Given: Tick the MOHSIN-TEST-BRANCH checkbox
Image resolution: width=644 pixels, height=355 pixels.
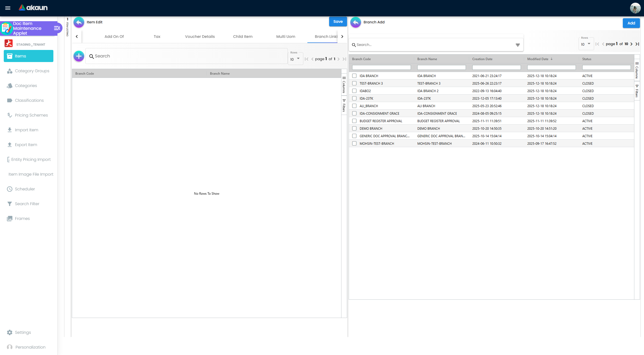Looking at the screenshot, I should coord(354,144).
